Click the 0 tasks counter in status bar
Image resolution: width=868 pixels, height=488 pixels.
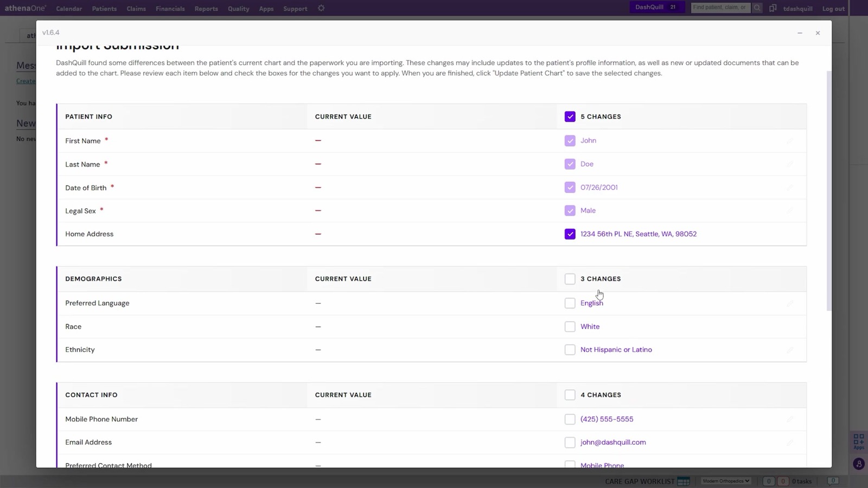[802, 481]
